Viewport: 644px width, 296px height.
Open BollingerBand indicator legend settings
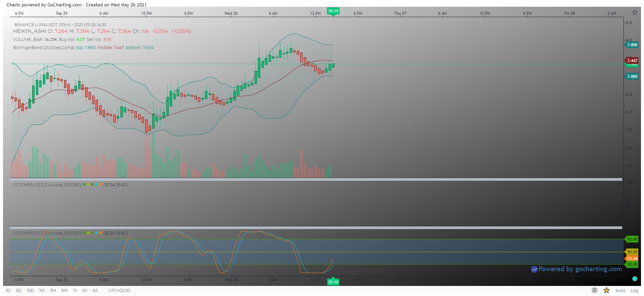tap(44, 48)
